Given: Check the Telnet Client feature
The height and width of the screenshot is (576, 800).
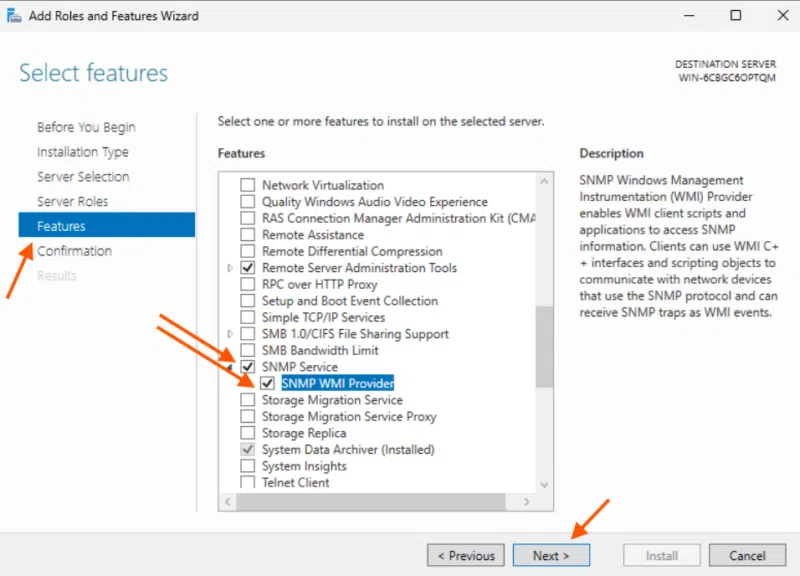Looking at the screenshot, I should (x=246, y=482).
